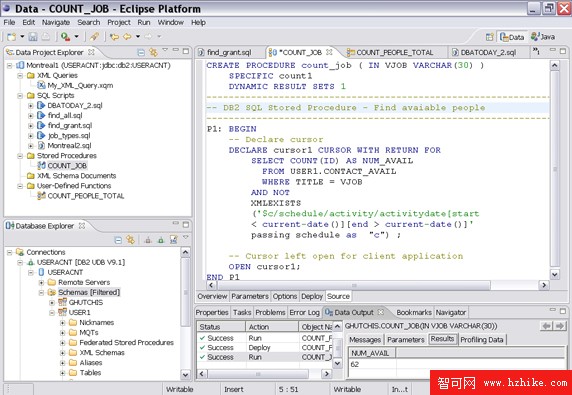Select COUNT_PEOPLE_TOTAL under User-Defined Functions
Viewport: 572px width, 395px height.
86,196
